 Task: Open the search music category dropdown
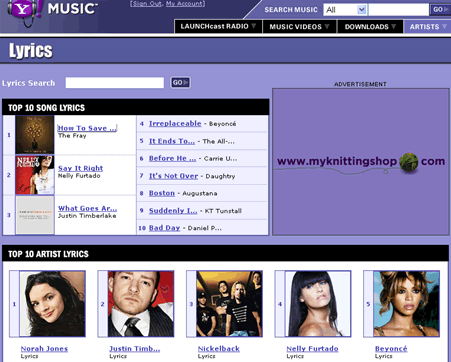pyautogui.click(x=345, y=10)
